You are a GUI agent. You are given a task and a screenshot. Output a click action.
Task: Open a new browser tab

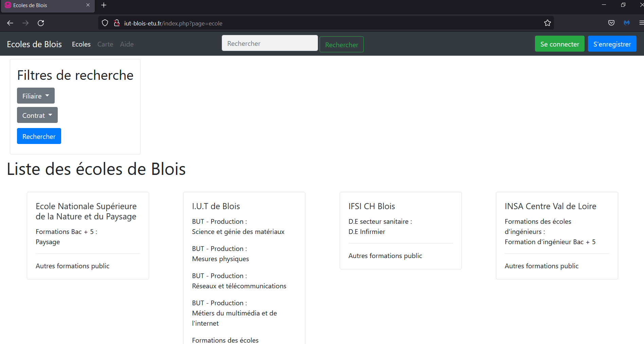[x=104, y=5]
